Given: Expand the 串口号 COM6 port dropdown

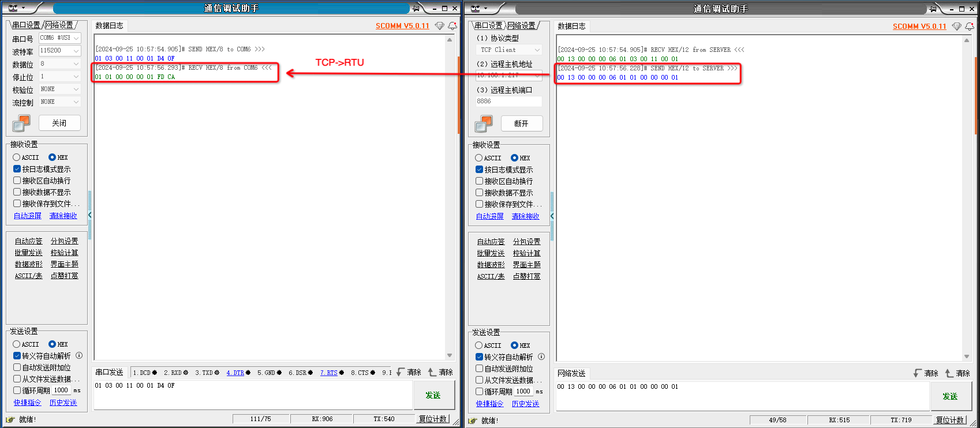Looking at the screenshot, I should [x=76, y=38].
